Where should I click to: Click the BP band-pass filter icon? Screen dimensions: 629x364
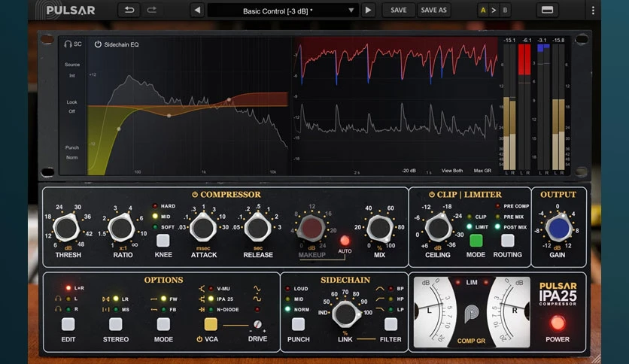379,289
